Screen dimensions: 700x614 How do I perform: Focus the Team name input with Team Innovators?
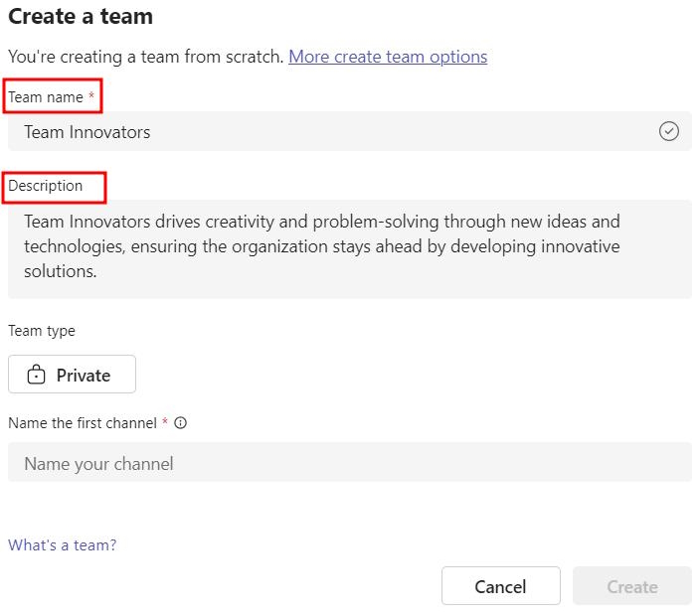tap(328, 131)
